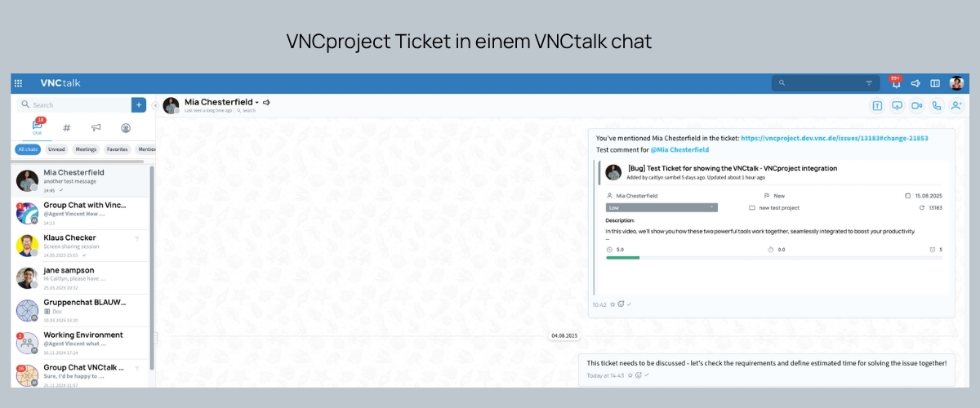Open the search filter options in header
Screen dimensions: 980x408
[x=869, y=83]
